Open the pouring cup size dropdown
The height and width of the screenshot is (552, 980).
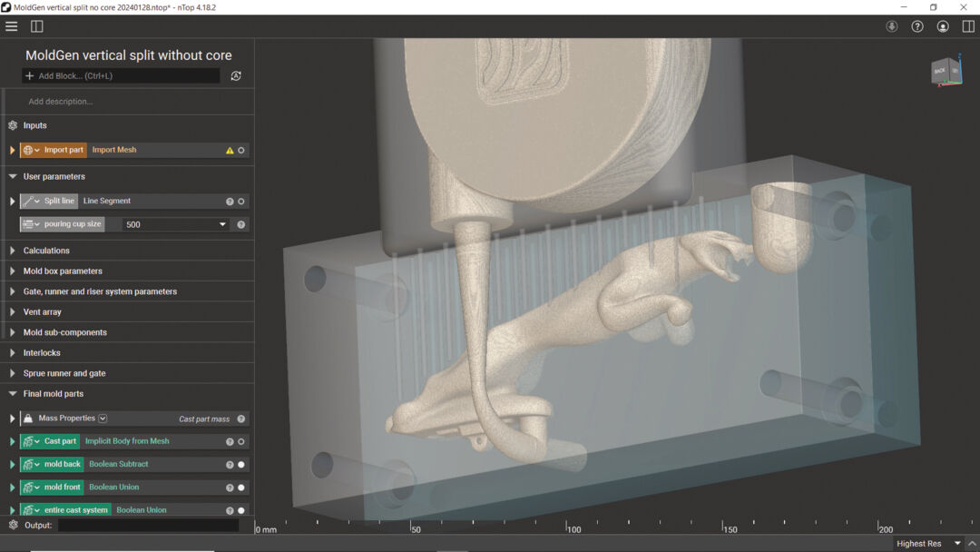222,224
